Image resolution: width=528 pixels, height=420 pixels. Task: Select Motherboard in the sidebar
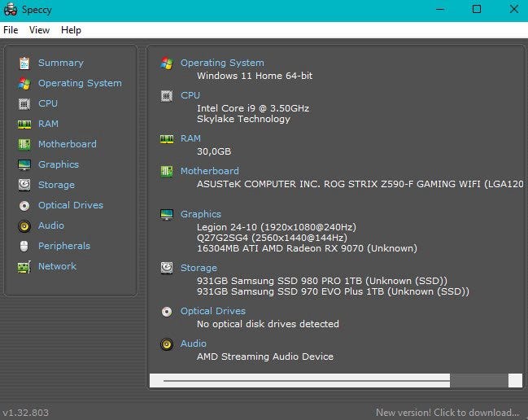tap(68, 144)
